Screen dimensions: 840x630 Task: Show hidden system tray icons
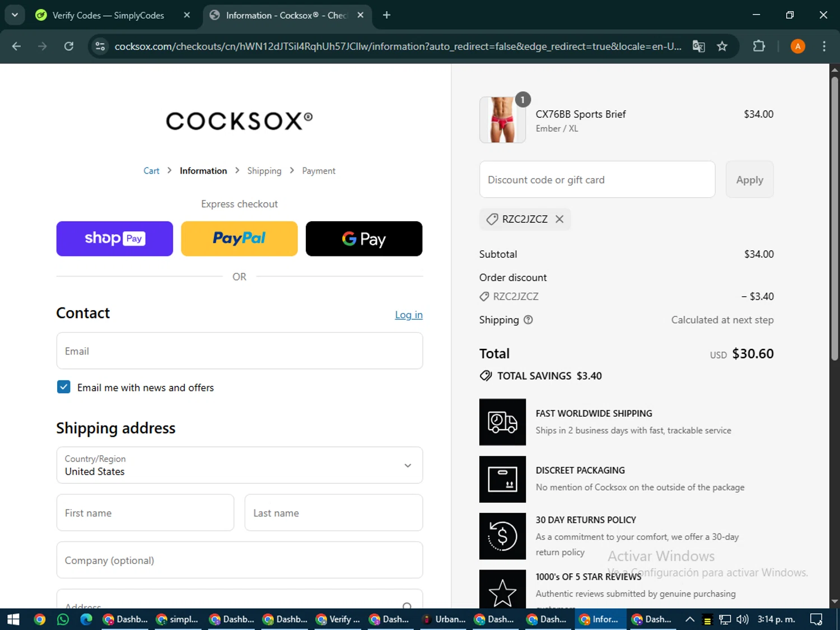tap(690, 619)
